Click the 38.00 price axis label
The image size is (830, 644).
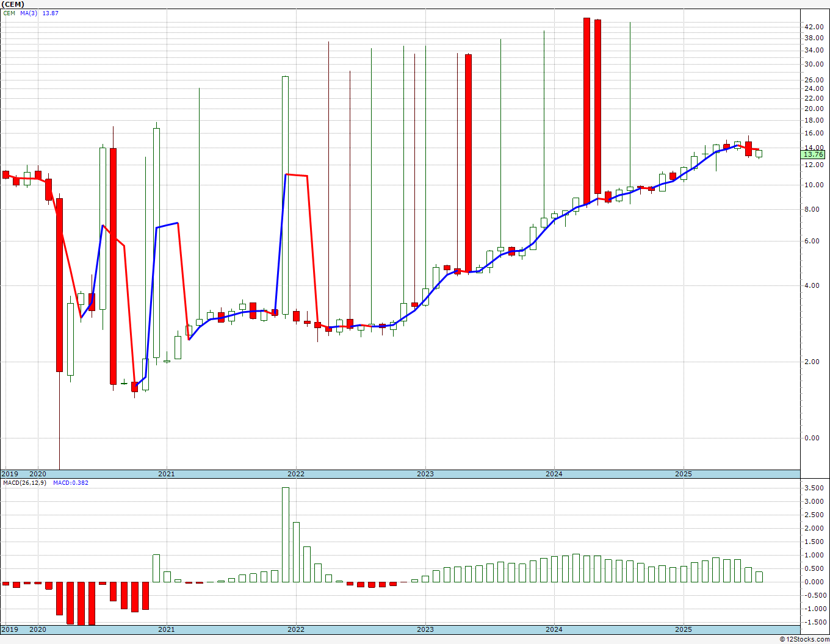click(x=814, y=38)
